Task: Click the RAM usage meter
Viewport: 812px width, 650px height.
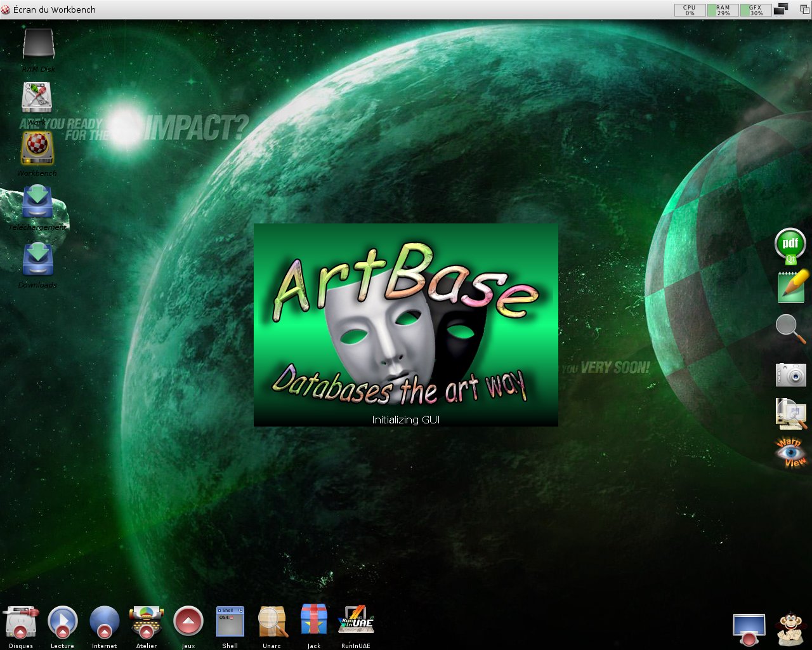Action: click(x=723, y=10)
